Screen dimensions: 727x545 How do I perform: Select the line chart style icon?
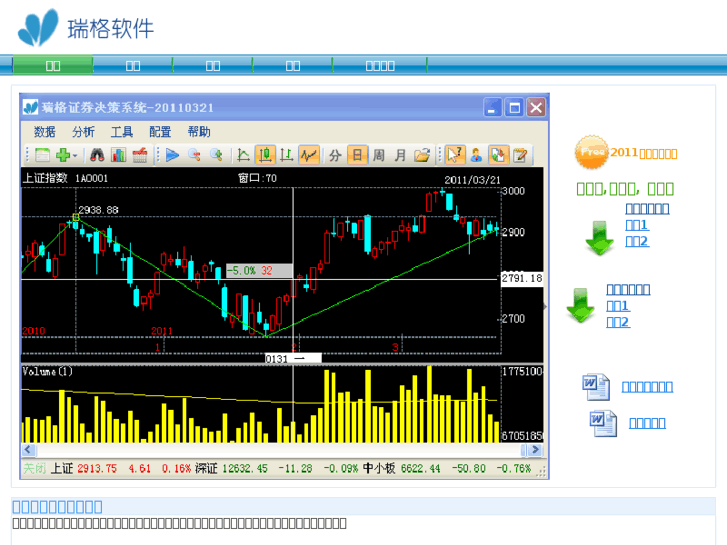[x=243, y=155]
